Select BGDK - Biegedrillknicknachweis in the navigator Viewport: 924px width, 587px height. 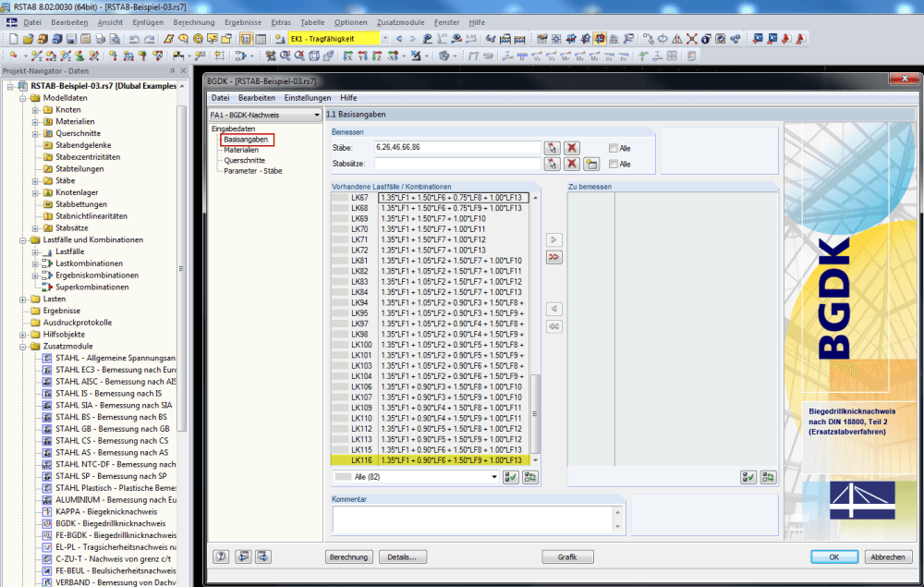click(x=110, y=523)
